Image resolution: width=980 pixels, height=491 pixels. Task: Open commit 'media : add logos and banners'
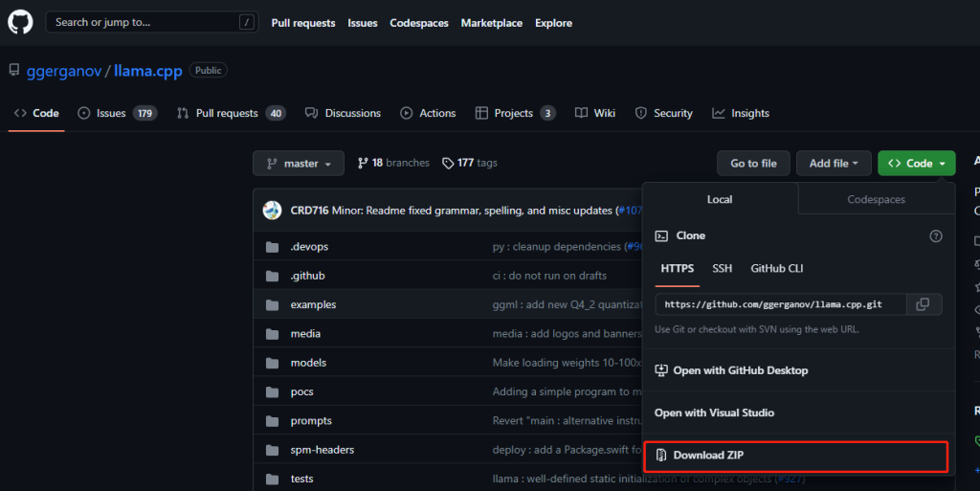pyautogui.click(x=567, y=334)
